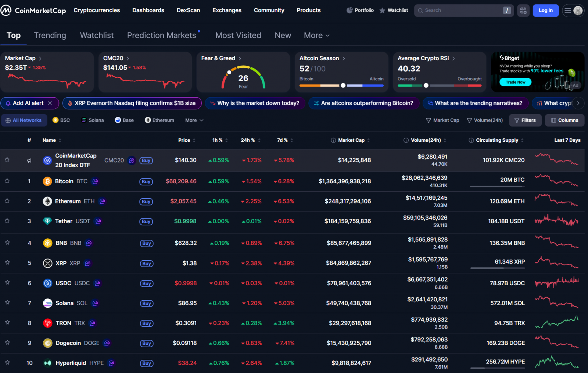The width and height of the screenshot is (588, 373).
Task: Open the QR code app download icon
Action: point(523,11)
